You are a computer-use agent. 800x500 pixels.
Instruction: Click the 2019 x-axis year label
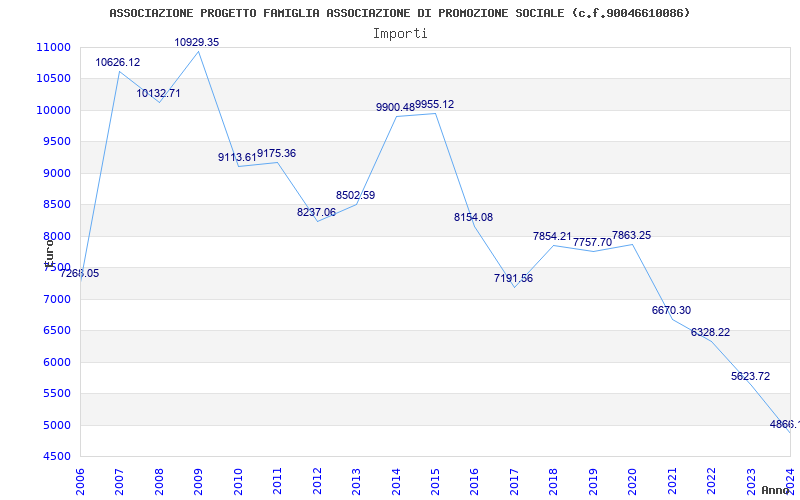coord(593,481)
